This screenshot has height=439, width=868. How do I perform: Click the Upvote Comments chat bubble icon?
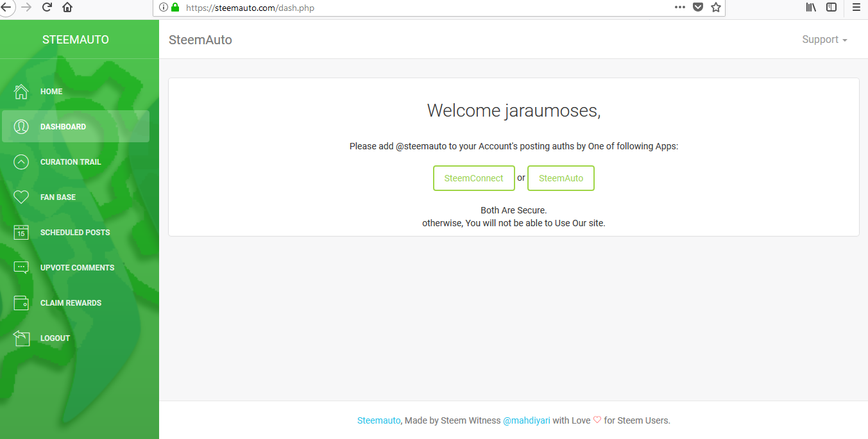coord(21,268)
